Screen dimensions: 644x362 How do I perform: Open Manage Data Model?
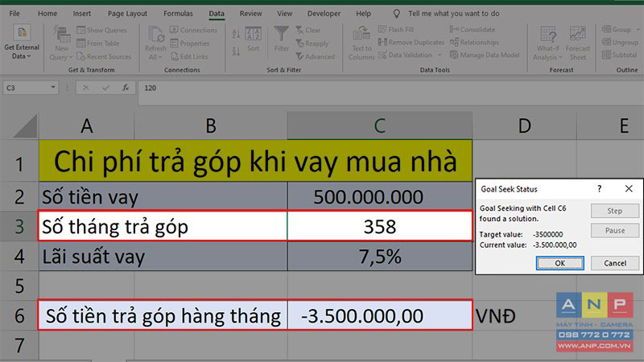pyautogui.click(x=485, y=55)
